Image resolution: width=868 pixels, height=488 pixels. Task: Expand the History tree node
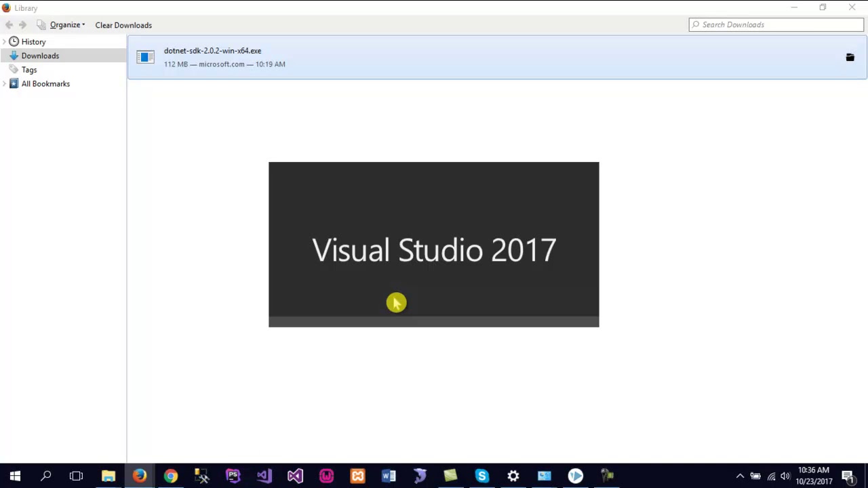point(4,42)
